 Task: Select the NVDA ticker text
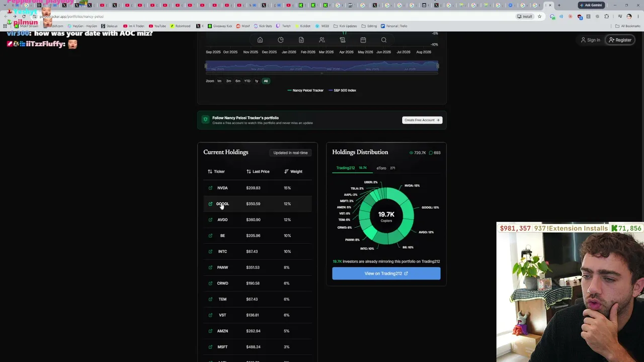point(222,188)
